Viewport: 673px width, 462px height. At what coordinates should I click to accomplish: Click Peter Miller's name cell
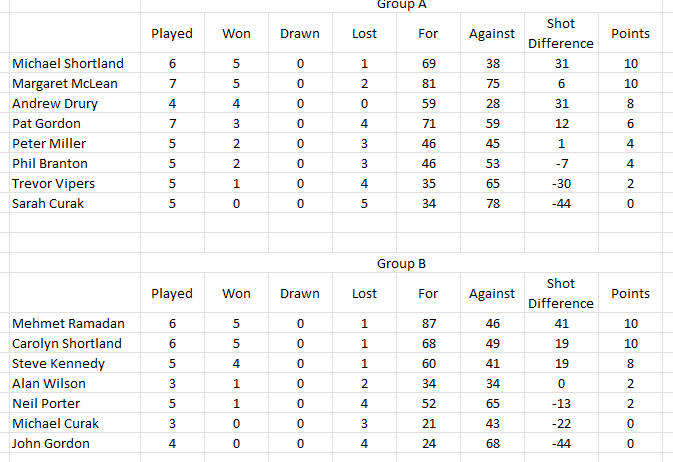click(75, 143)
